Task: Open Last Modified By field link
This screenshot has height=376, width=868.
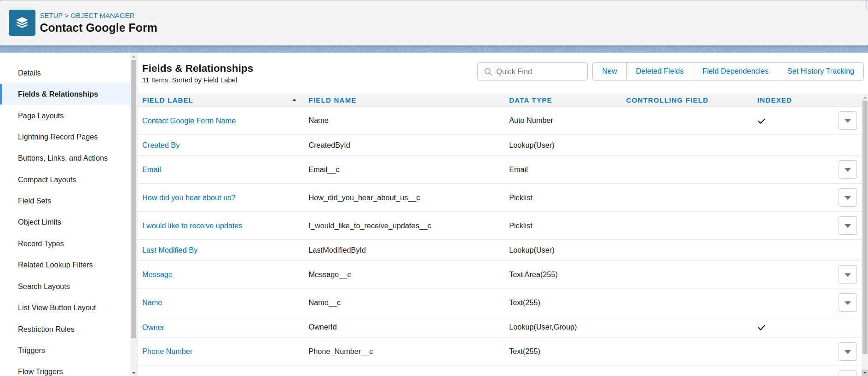Action: [x=170, y=250]
